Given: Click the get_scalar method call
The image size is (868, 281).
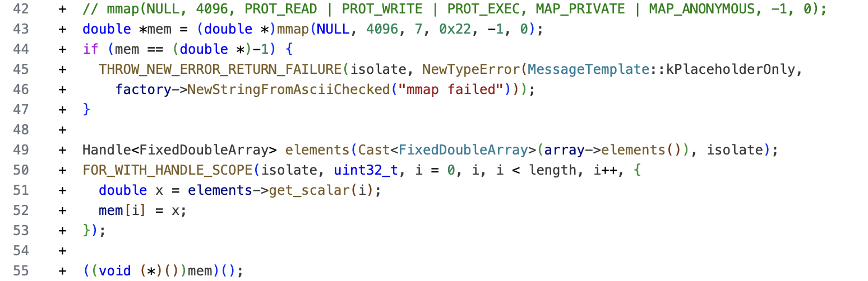Looking at the screenshot, I should pos(310,190).
